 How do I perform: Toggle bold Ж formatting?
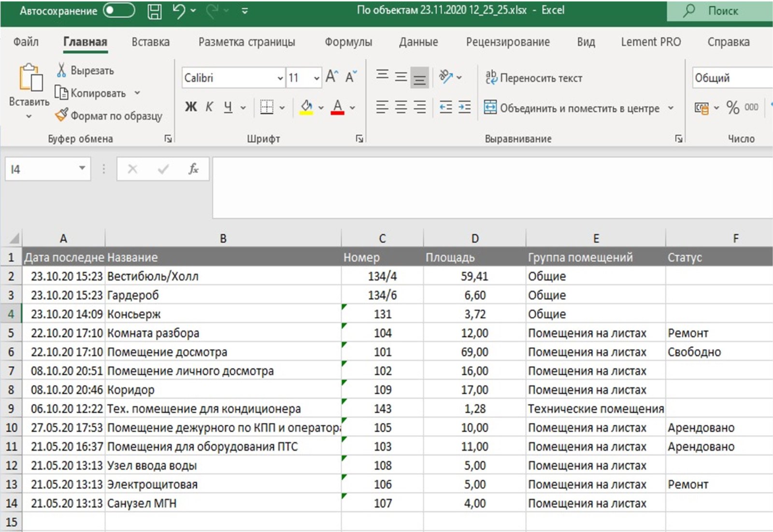point(191,107)
